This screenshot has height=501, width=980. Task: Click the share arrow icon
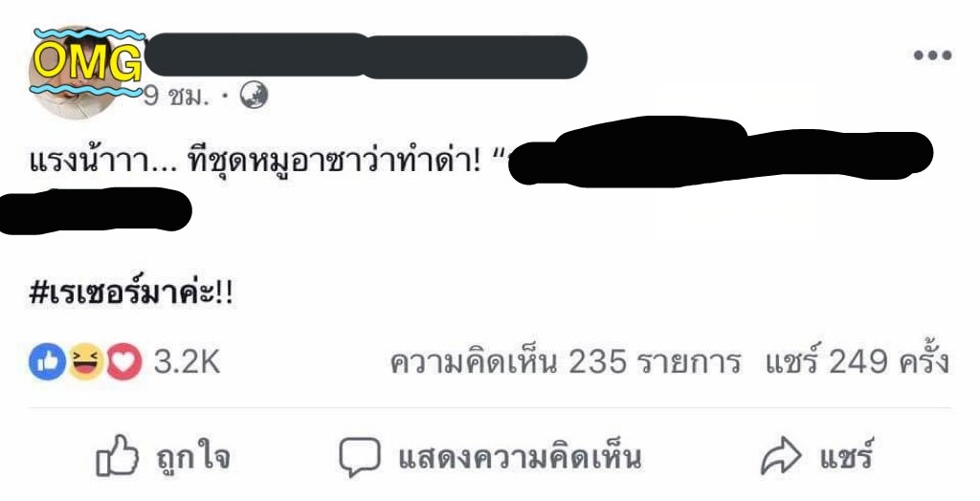(780, 456)
